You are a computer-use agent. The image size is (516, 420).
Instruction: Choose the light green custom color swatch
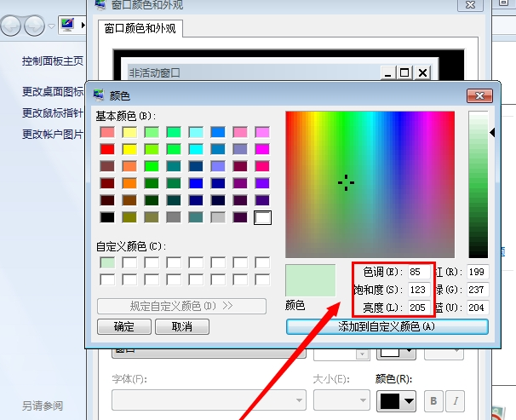[107, 263]
